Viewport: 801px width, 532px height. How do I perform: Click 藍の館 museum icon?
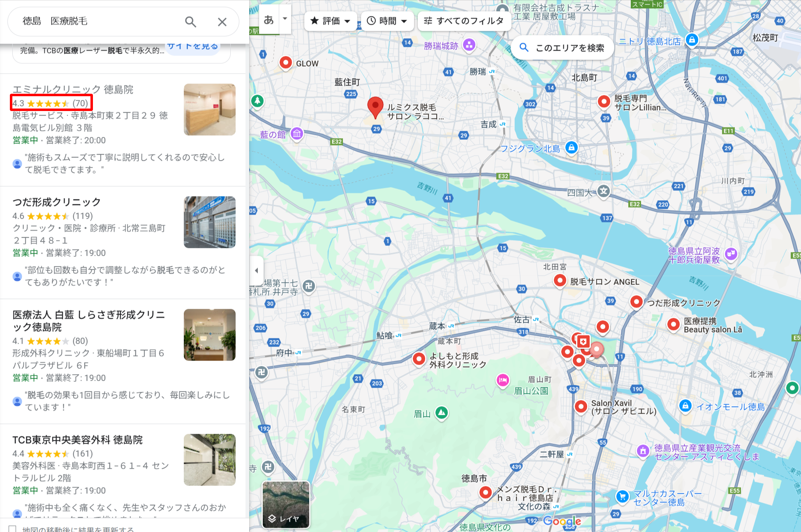point(297,134)
